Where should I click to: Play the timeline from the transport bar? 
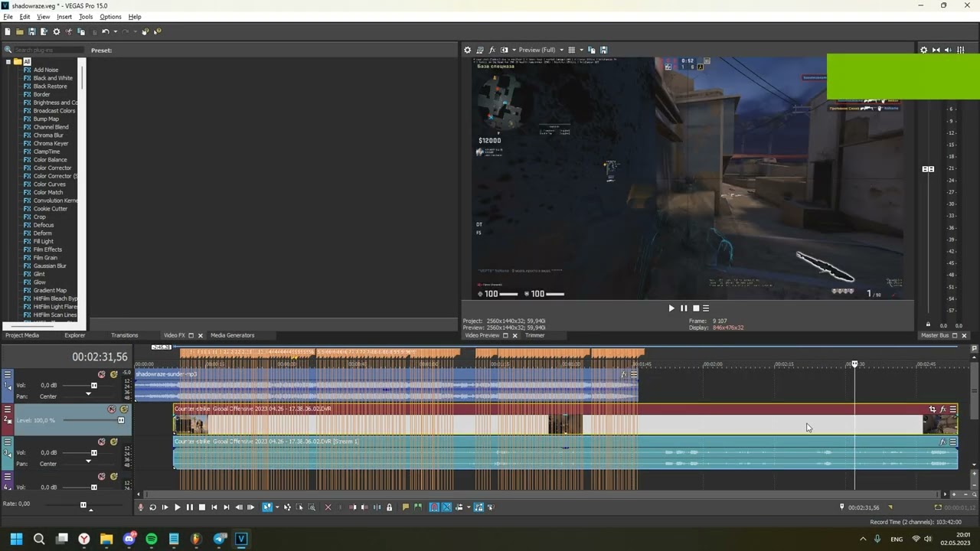coord(177,507)
